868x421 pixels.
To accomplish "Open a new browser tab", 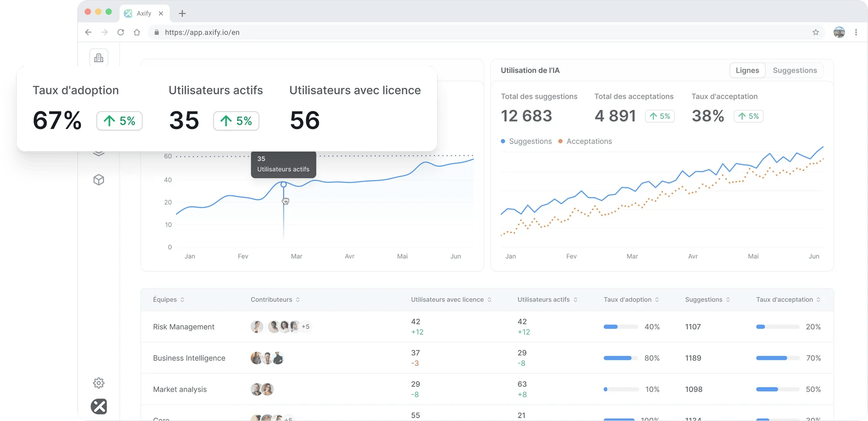I will pos(182,13).
